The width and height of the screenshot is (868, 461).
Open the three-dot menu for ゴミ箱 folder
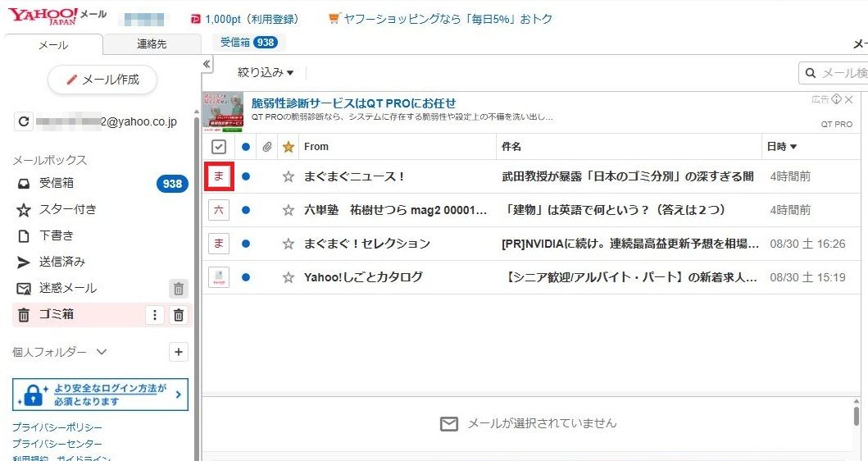(154, 315)
